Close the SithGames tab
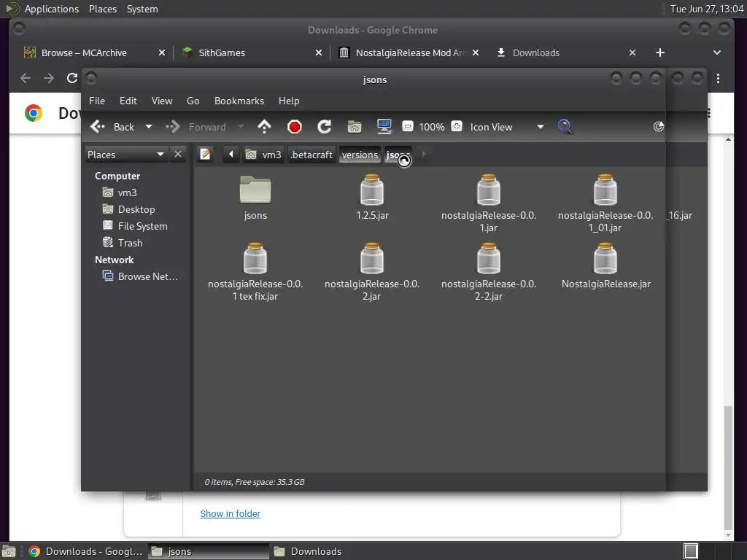This screenshot has width=747, height=560. 319,52
